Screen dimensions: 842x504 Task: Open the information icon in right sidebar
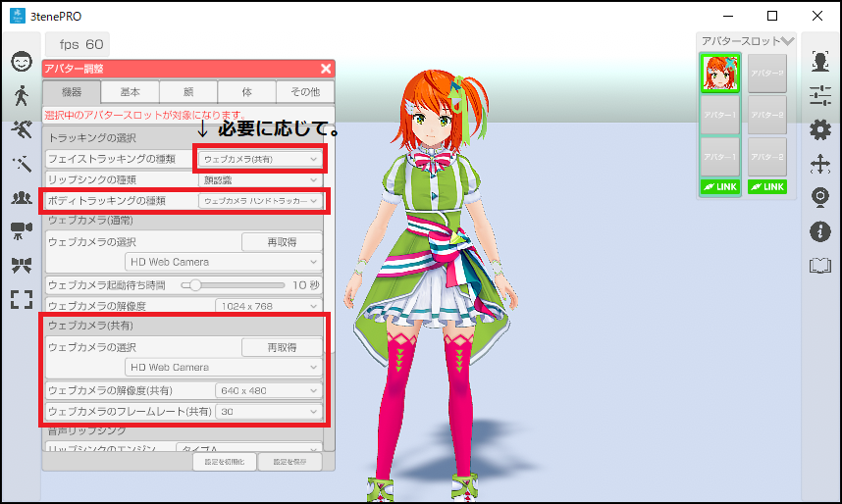pyautogui.click(x=820, y=231)
